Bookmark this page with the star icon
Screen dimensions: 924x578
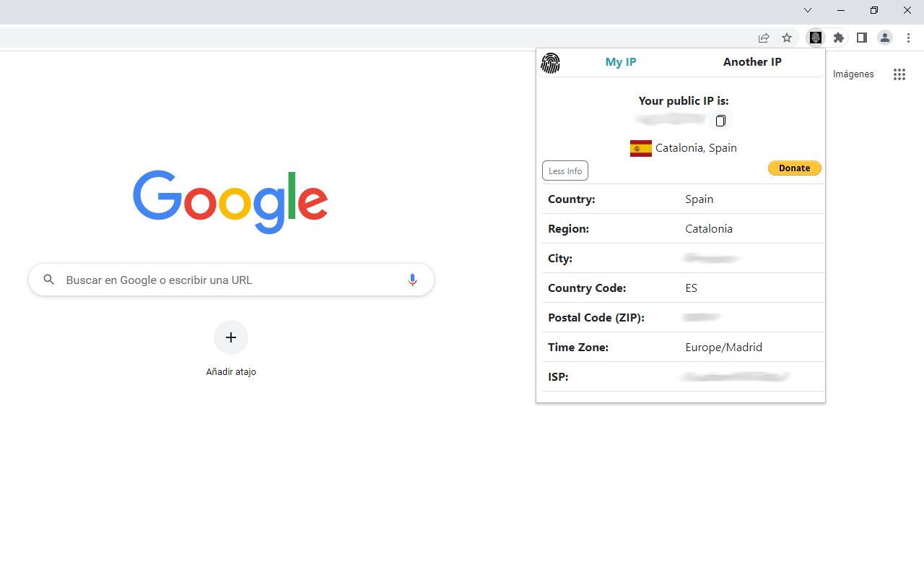tap(786, 38)
